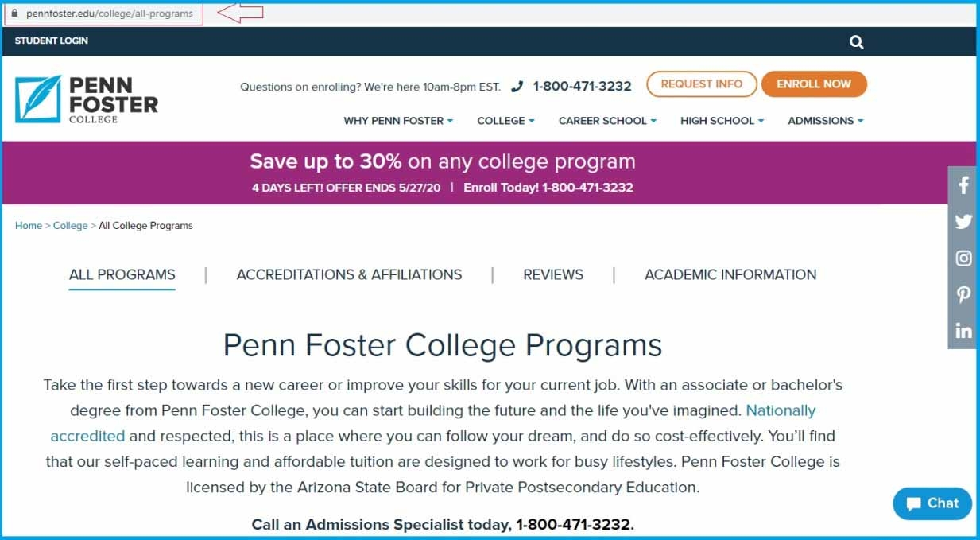The image size is (980, 540).
Task: Click the ENROLL NOW button
Action: click(814, 84)
